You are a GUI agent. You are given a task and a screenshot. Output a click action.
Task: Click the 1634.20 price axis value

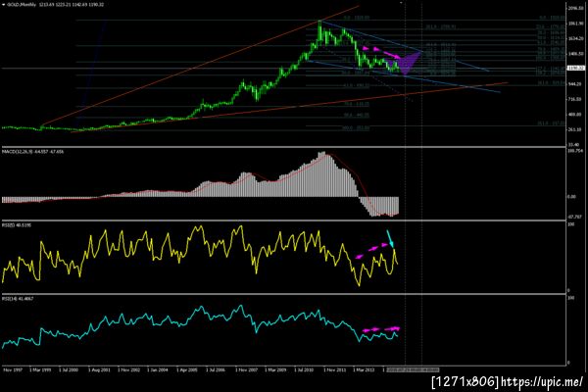(x=577, y=38)
